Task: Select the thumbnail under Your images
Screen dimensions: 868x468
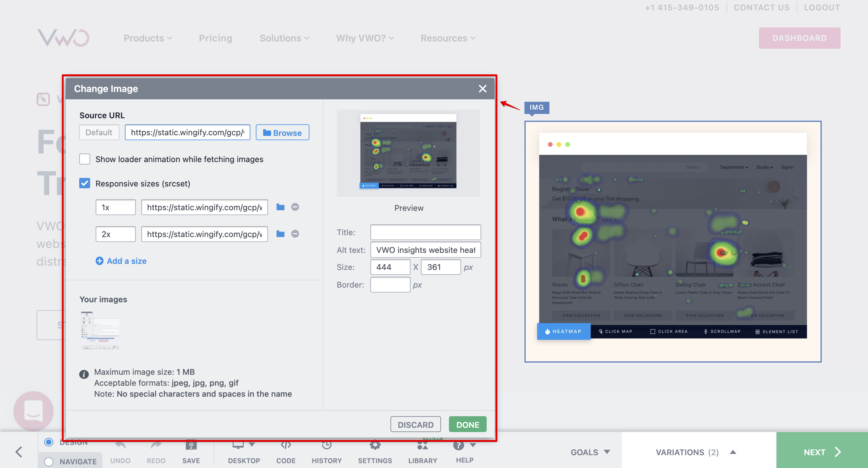Action: (x=100, y=330)
